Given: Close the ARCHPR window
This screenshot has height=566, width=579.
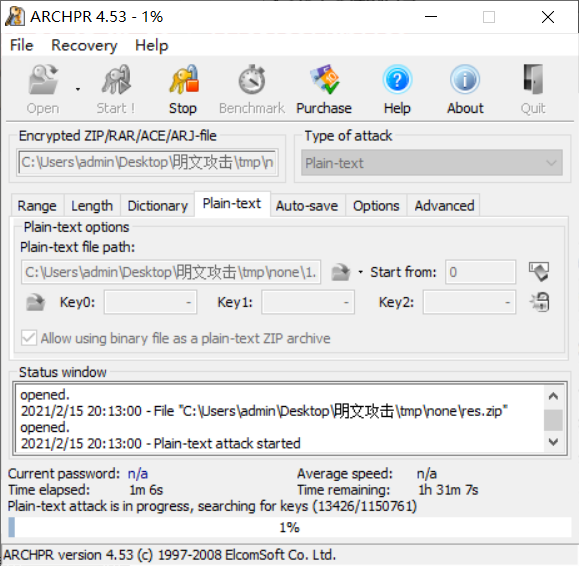Looking at the screenshot, I should 548,17.
